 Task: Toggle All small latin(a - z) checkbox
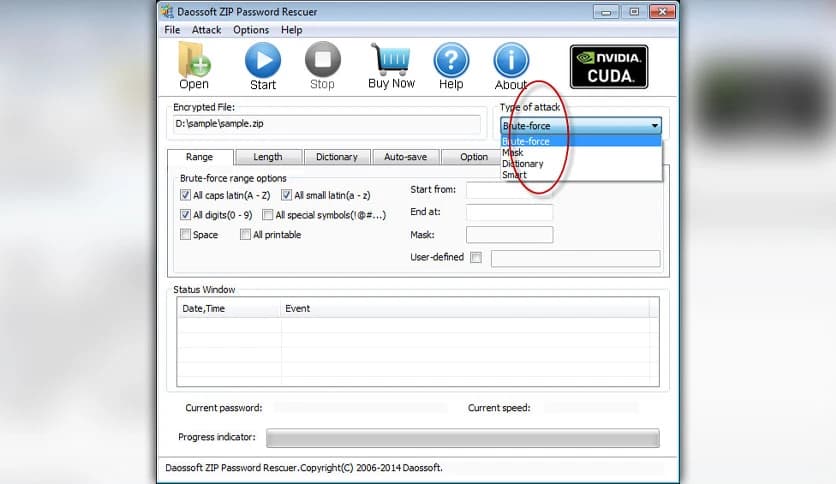286,195
